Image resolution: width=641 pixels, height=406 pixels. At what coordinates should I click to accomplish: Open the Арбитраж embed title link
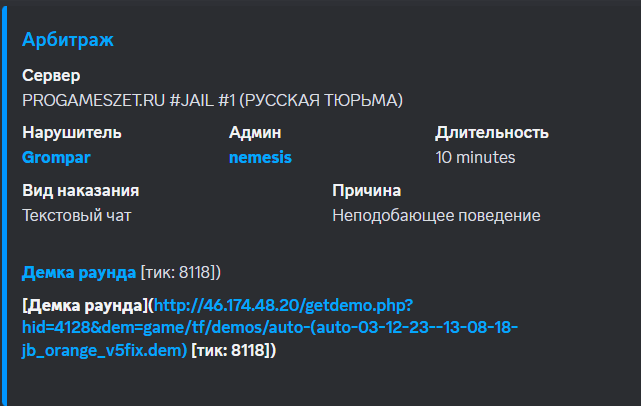pos(68,40)
